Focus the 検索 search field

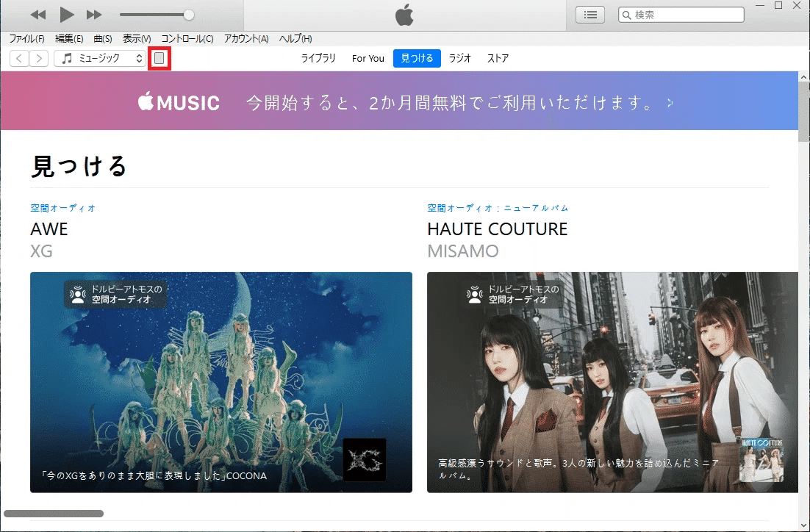pyautogui.click(x=681, y=15)
